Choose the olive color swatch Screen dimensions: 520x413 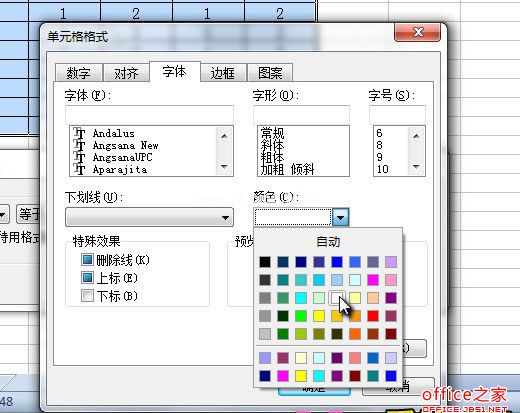[x=319, y=334]
